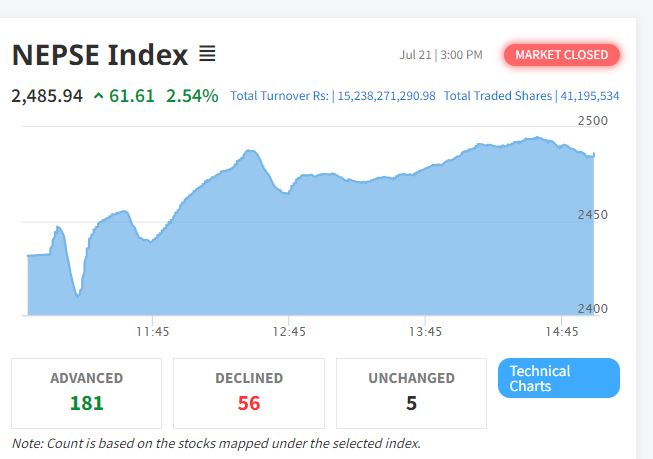Click the 2500 y-axis label
The height and width of the screenshot is (459, 653).
(x=592, y=121)
